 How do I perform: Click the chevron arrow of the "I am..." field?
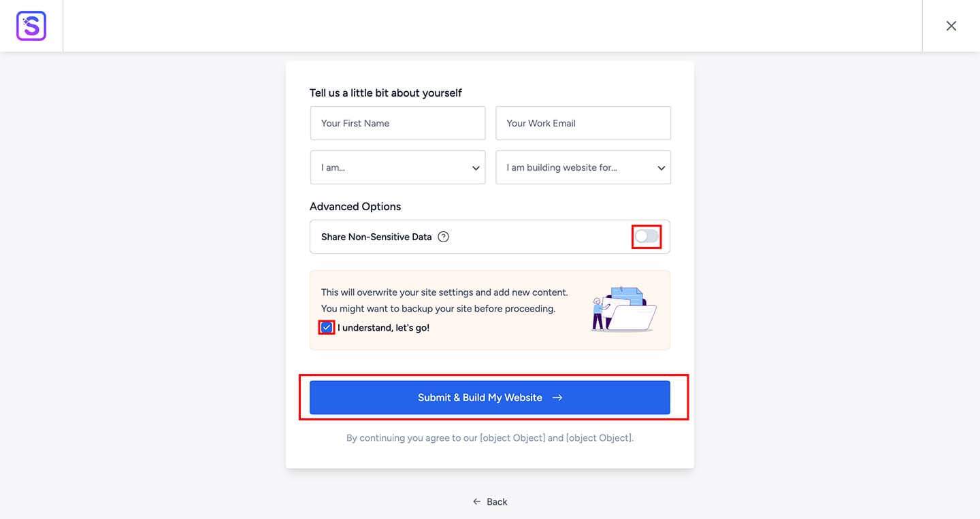pos(476,168)
